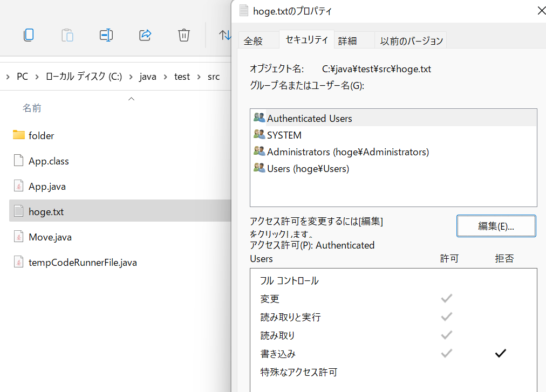Click the allow checkmark for 読み取りと実行

point(446,317)
